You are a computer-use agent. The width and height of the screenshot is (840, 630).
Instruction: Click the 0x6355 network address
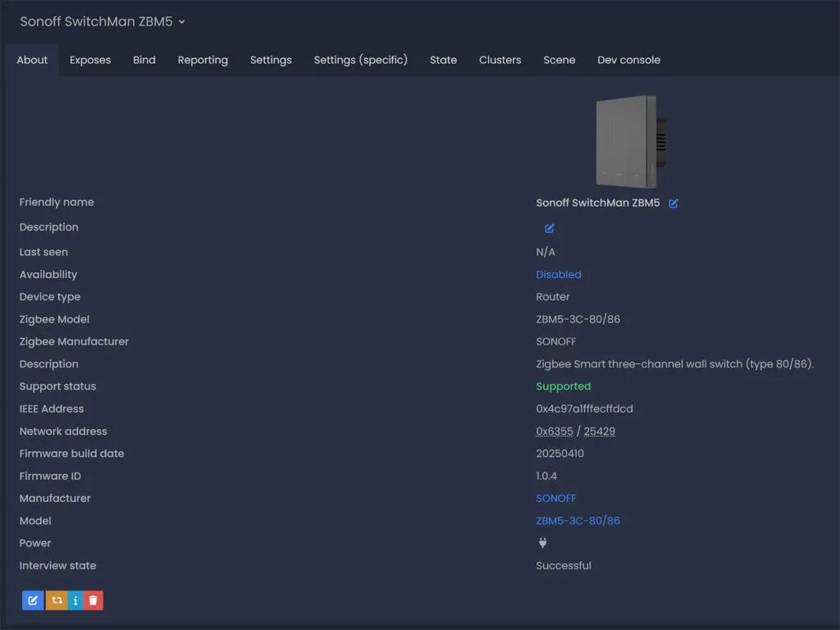[555, 431]
